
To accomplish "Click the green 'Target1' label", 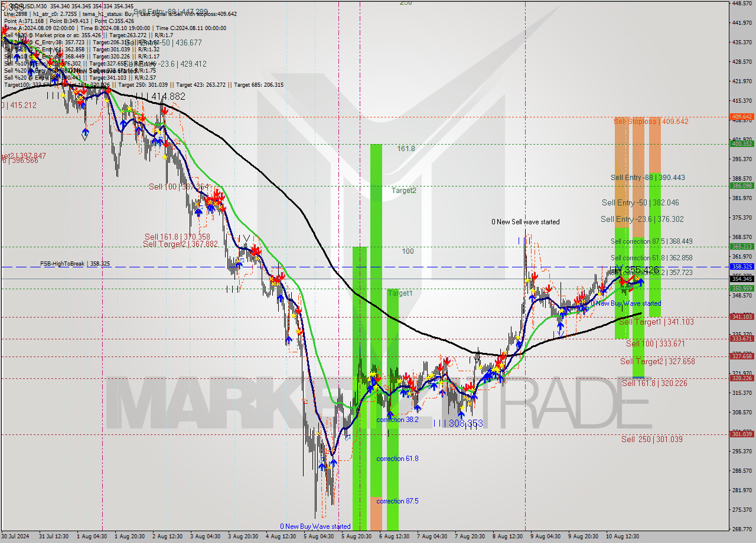I will point(400,293).
